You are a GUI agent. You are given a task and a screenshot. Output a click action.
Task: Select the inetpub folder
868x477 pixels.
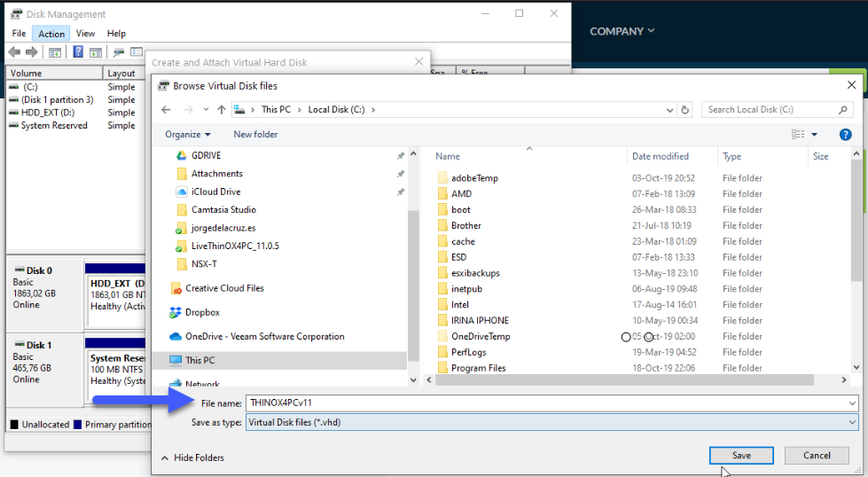click(466, 289)
